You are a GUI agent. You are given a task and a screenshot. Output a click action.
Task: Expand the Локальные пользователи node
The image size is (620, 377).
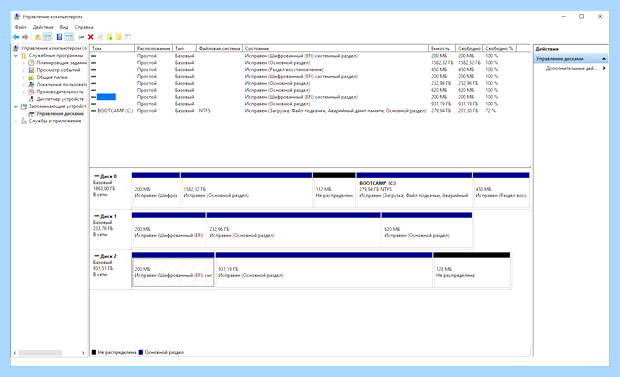coord(24,84)
